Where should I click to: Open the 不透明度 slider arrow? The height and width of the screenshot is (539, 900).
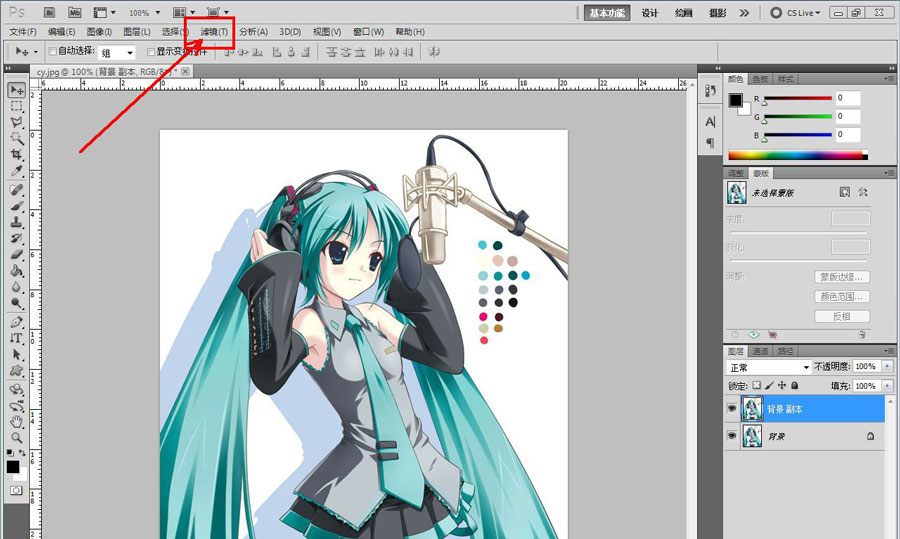point(888,366)
